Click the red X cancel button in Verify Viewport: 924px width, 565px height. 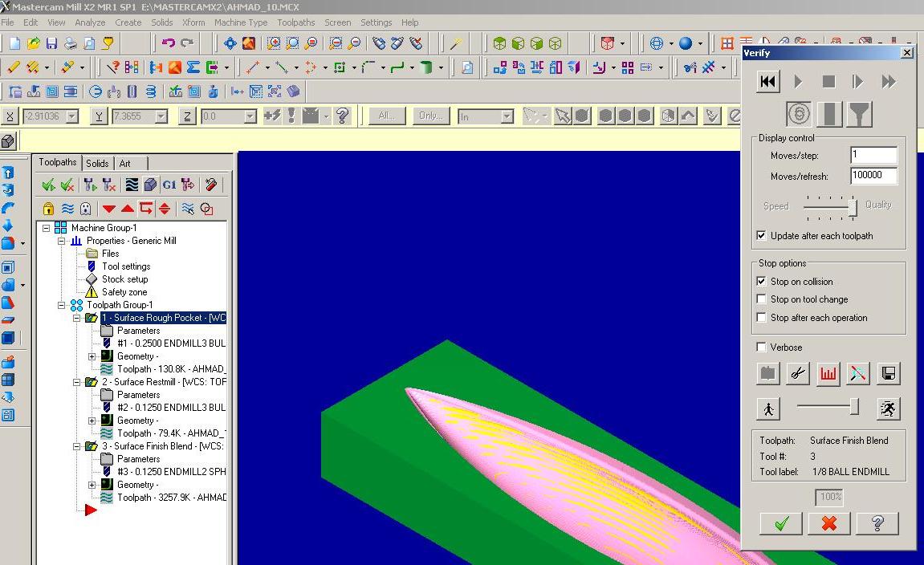point(829,523)
